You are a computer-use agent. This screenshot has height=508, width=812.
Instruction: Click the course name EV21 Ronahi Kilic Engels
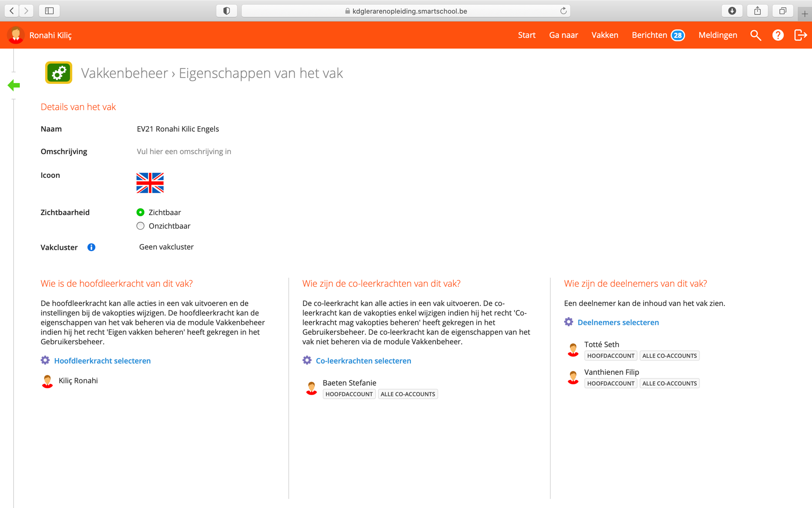[x=178, y=129]
